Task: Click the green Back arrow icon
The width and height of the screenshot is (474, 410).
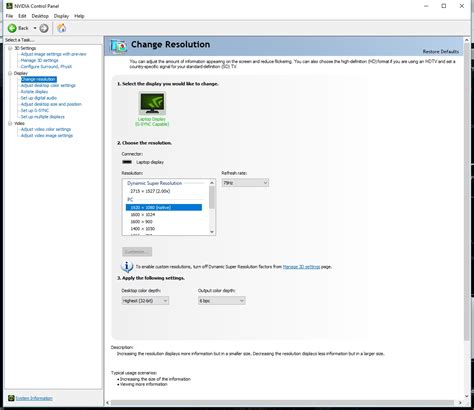Action: click(12, 28)
